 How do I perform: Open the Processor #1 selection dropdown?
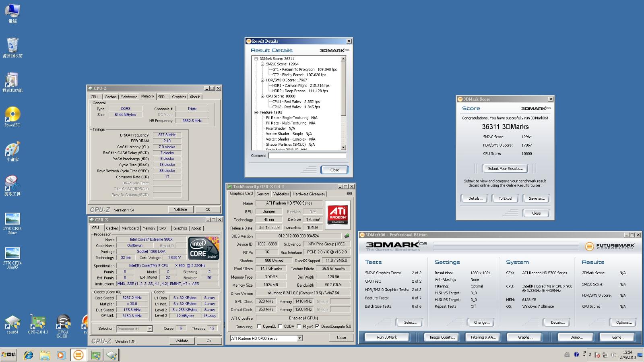point(150,329)
